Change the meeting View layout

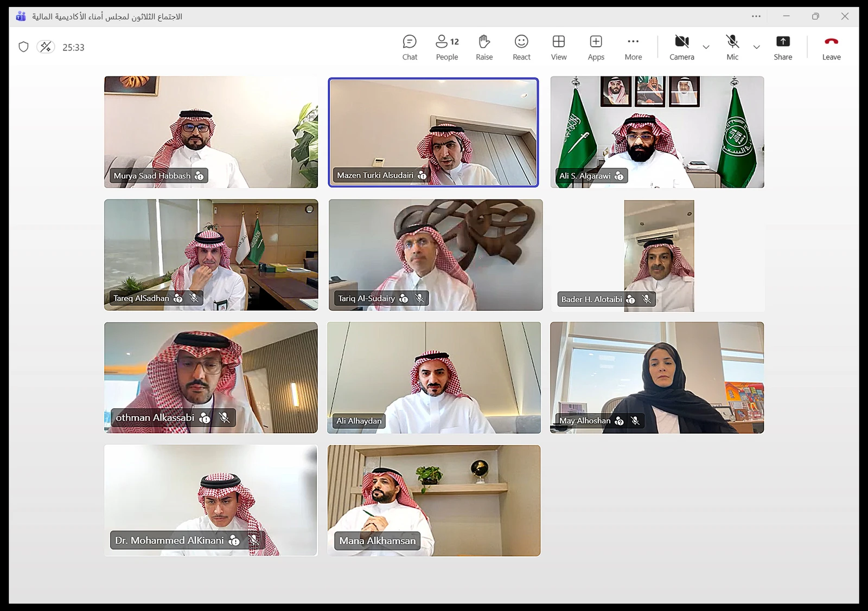tap(559, 48)
